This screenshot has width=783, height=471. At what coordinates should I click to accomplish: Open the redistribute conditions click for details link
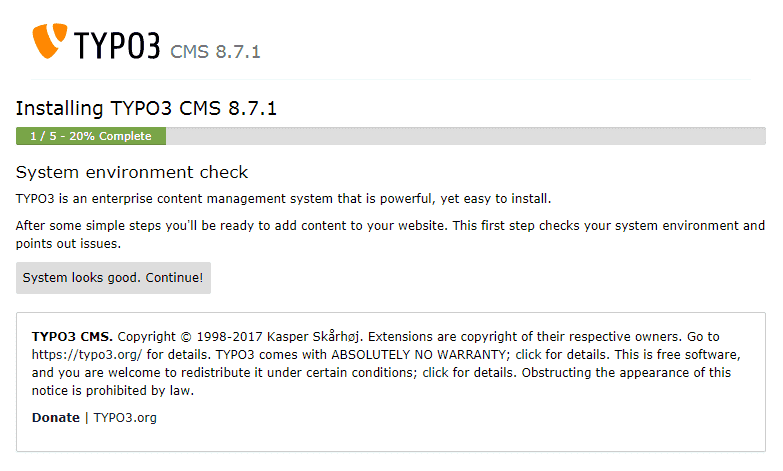tap(468, 373)
